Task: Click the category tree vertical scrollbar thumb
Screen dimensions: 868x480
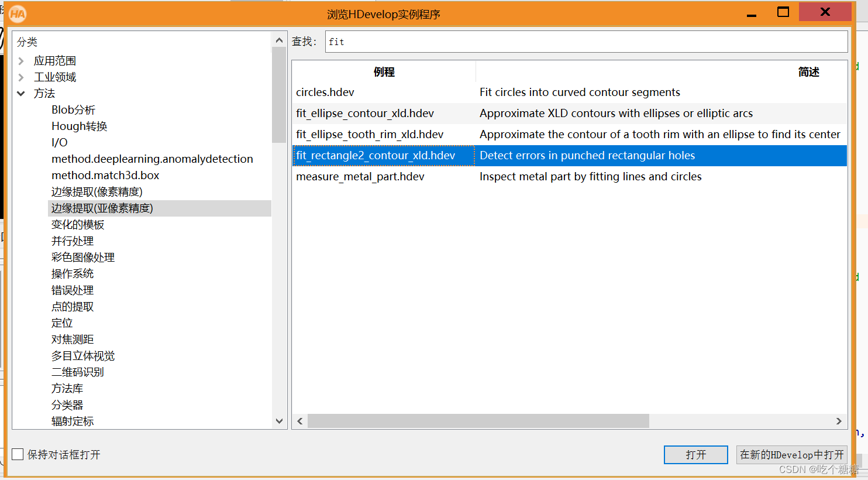Action: tap(279, 95)
